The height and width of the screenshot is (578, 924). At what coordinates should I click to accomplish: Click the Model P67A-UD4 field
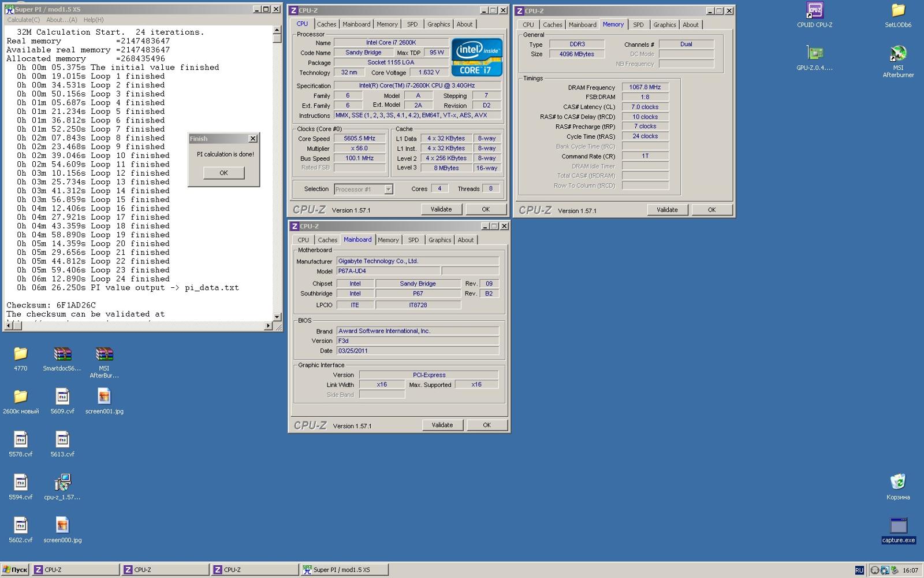[388, 271]
